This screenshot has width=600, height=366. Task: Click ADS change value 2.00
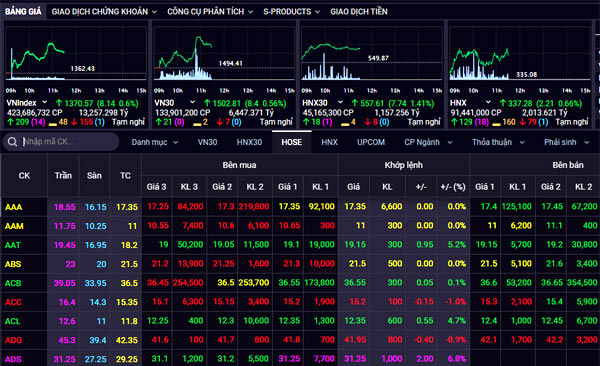point(425,359)
